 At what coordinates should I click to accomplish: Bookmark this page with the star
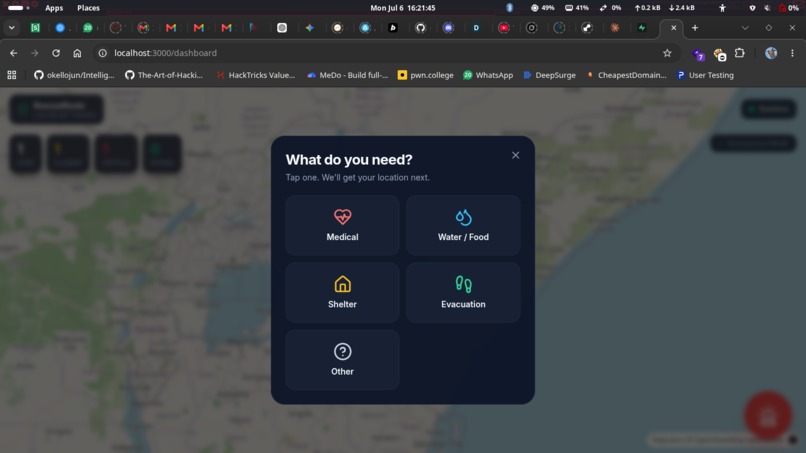pyautogui.click(x=667, y=53)
